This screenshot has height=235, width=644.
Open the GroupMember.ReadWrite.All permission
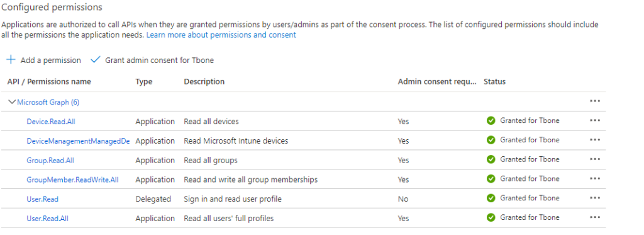pyautogui.click(x=73, y=180)
